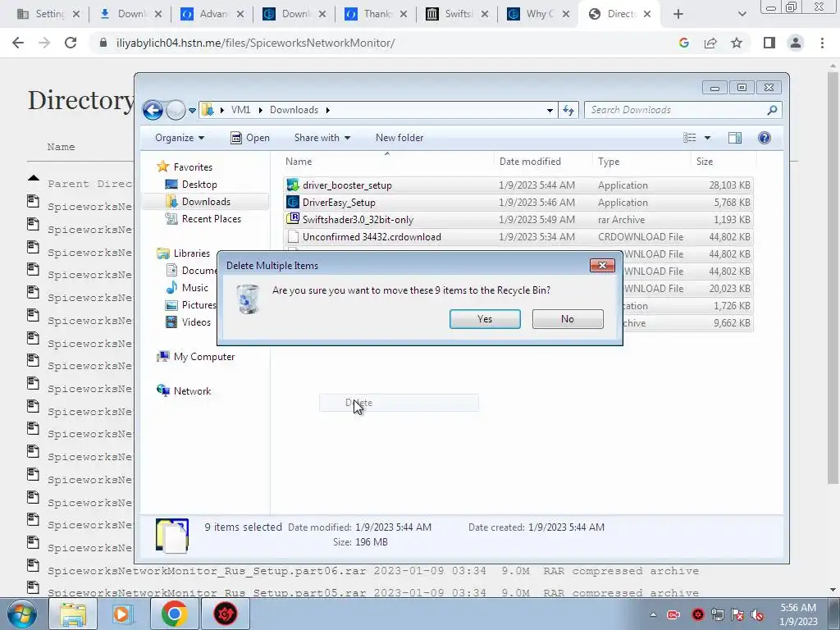Reload the page in Chrome
The height and width of the screenshot is (630, 840).
[71, 43]
